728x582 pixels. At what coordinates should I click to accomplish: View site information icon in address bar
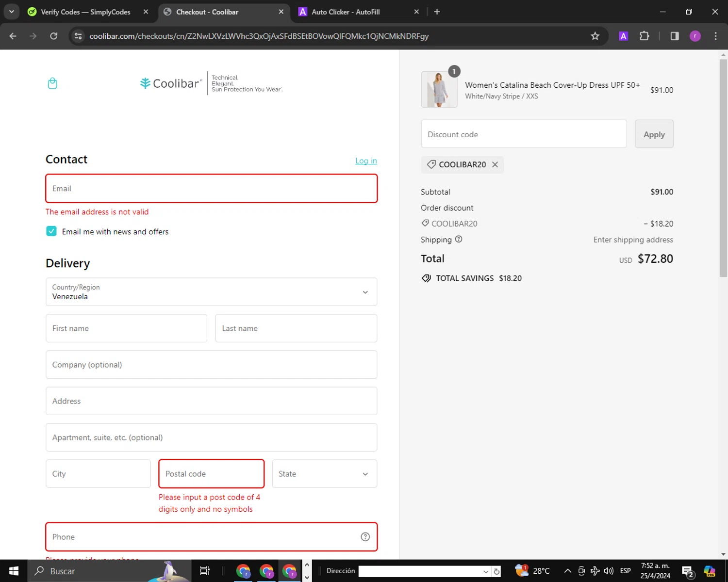pyautogui.click(x=78, y=36)
